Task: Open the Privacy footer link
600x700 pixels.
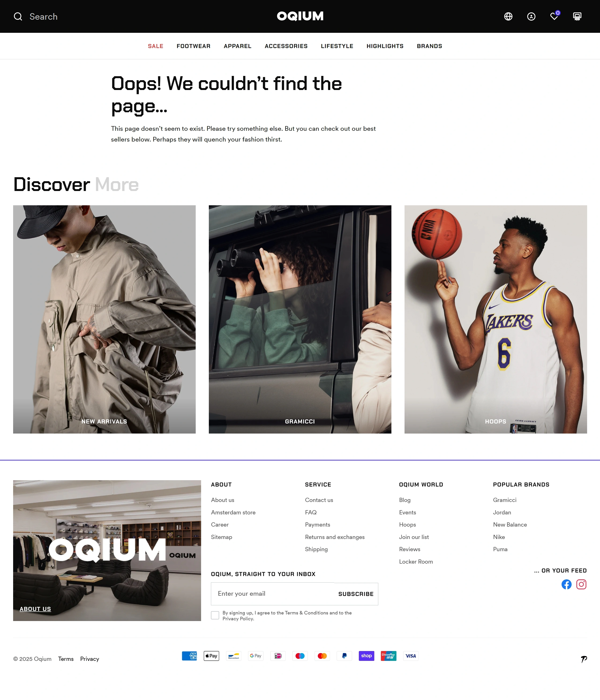Action: [90, 659]
